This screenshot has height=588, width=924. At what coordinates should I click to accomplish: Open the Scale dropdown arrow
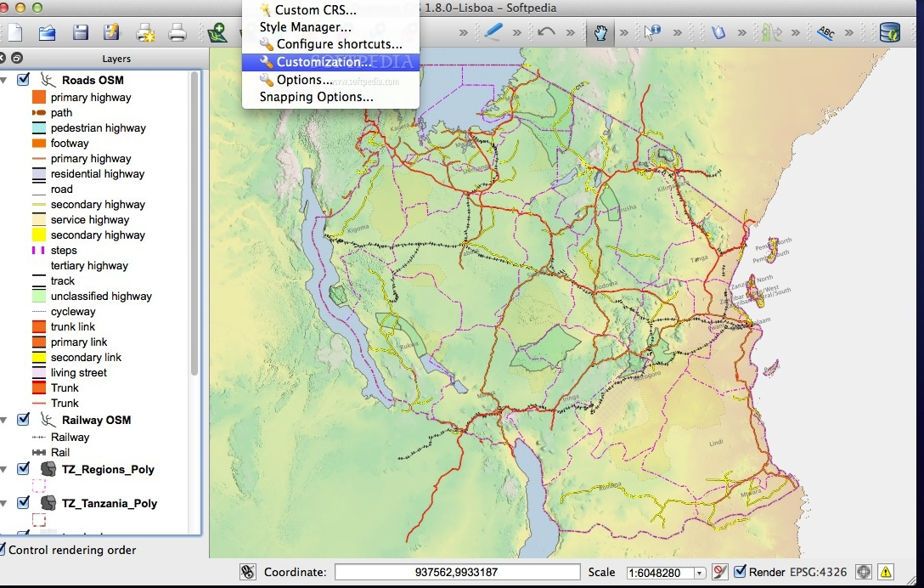[x=699, y=573]
